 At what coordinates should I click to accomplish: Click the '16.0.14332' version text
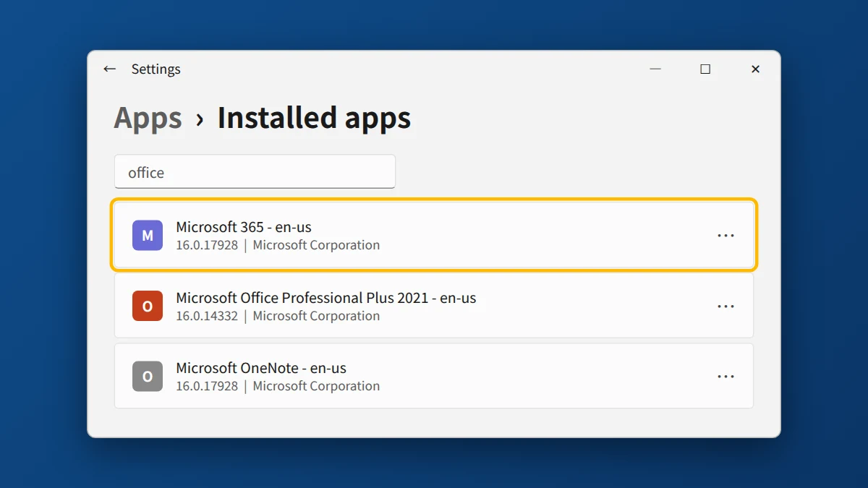click(207, 316)
